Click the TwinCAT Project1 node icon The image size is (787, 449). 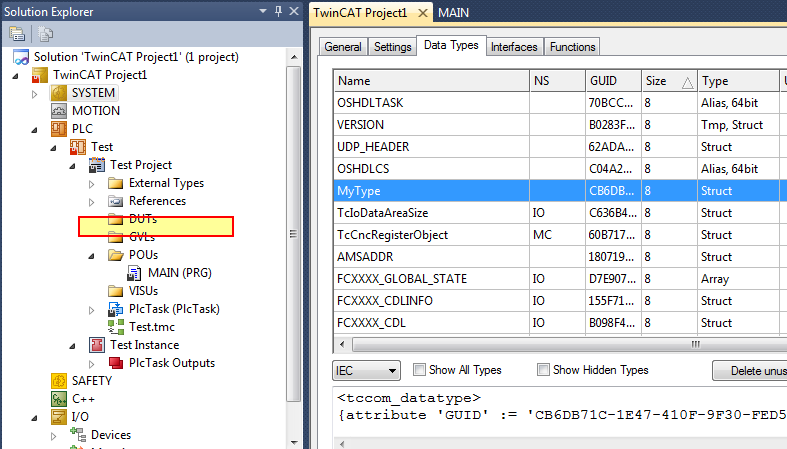tap(40, 75)
